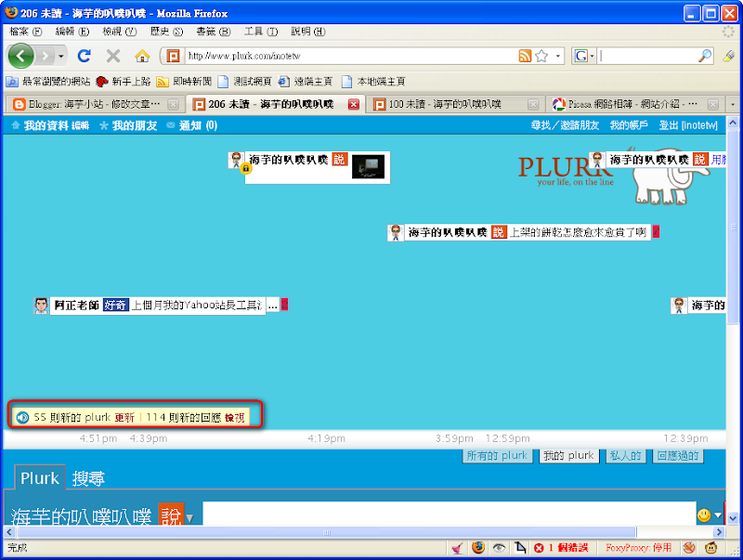Click 阿正老師 avatar image

click(41, 306)
